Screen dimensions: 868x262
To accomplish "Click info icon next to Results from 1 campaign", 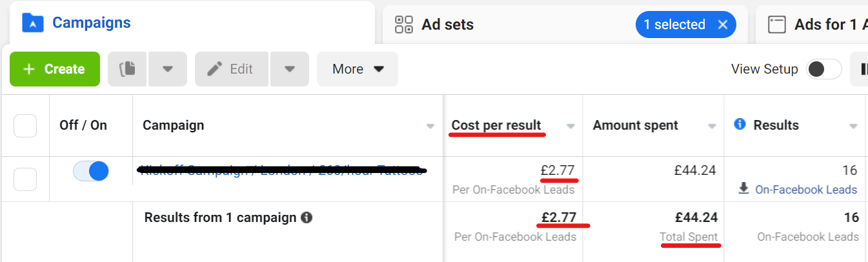I will [x=307, y=217].
